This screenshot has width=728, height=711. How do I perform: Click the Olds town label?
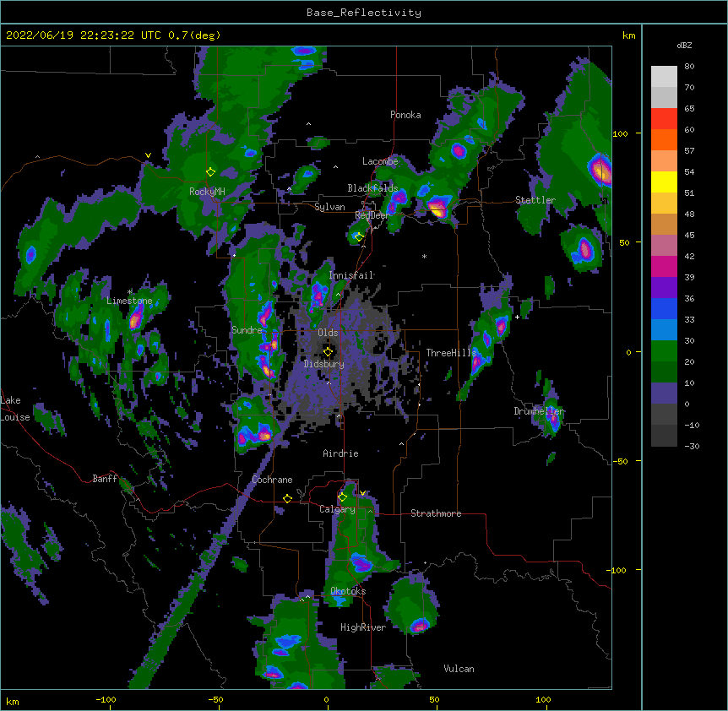tap(328, 333)
